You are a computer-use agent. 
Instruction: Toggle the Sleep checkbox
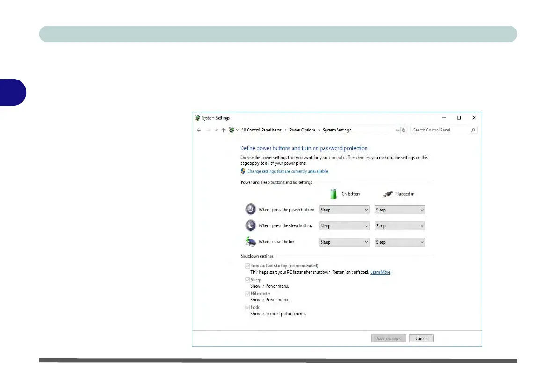[x=248, y=279]
